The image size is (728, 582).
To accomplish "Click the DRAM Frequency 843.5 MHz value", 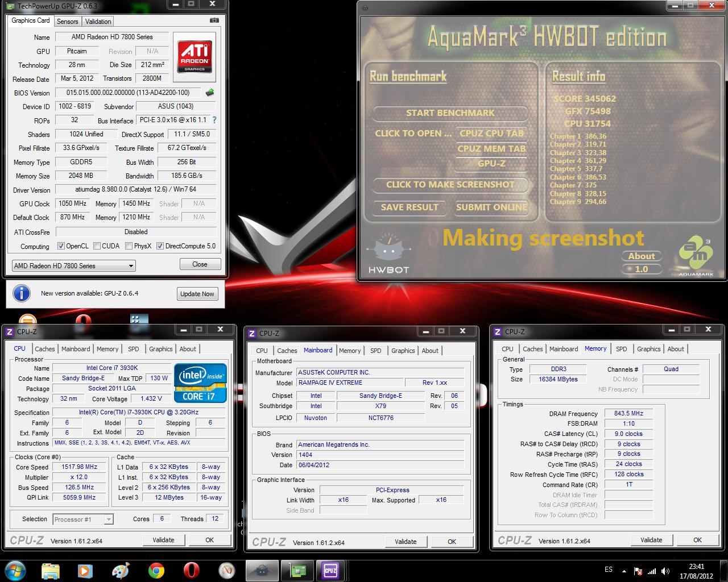I will pyautogui.click(x=628, y=413).
